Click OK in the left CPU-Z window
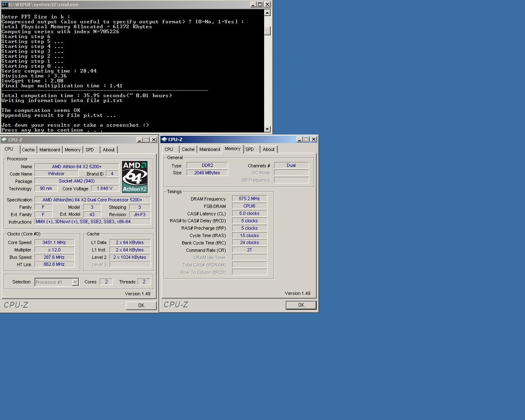Screen dimensions: 525x420 pyautogui.click(x=141, y=306)
